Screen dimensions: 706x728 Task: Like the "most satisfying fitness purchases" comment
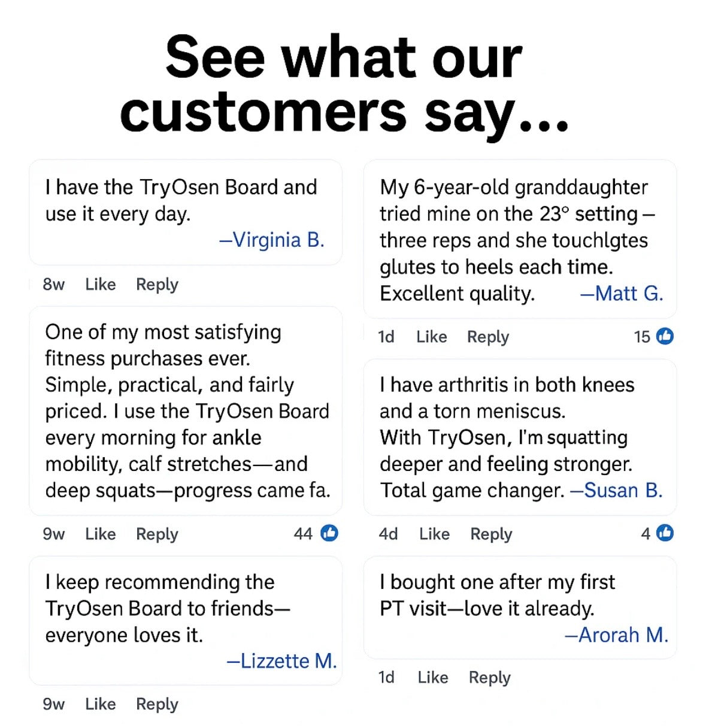[x=100, y=534]
